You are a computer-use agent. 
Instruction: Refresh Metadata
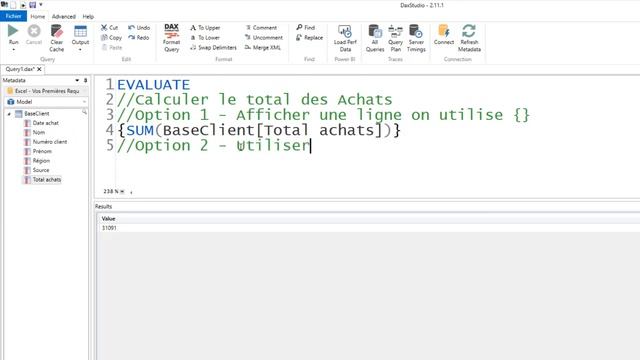[x=469, y=38]
